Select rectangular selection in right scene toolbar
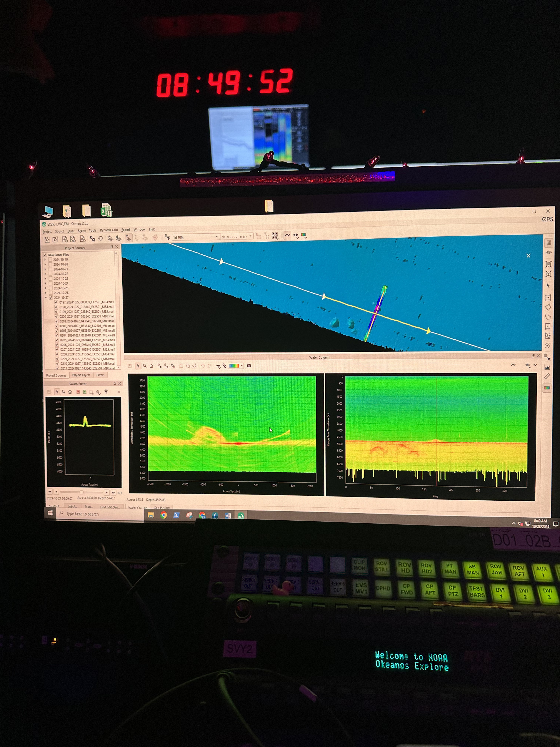Screen dimensions: 560x747 [x=548, y=298]
